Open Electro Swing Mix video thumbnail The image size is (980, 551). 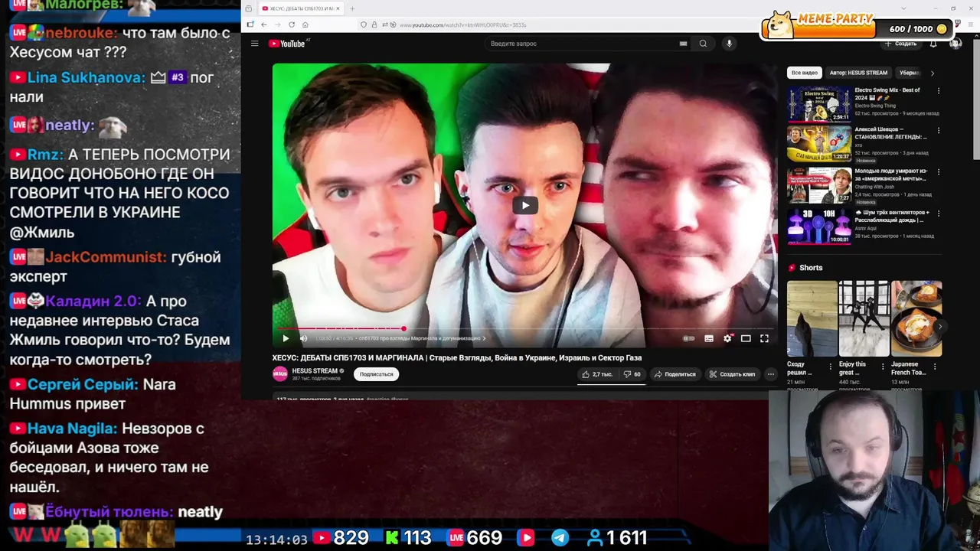point(818,104)
